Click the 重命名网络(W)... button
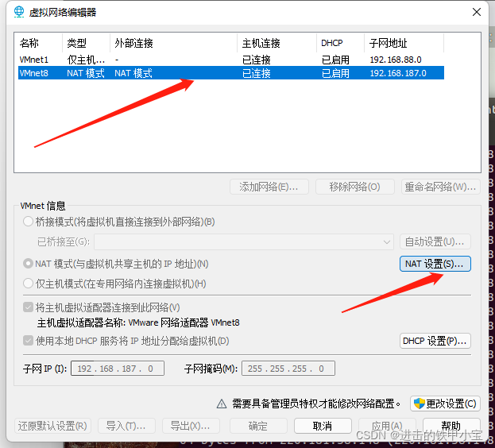This screenshot has width=495, height=448. point(441,187)
